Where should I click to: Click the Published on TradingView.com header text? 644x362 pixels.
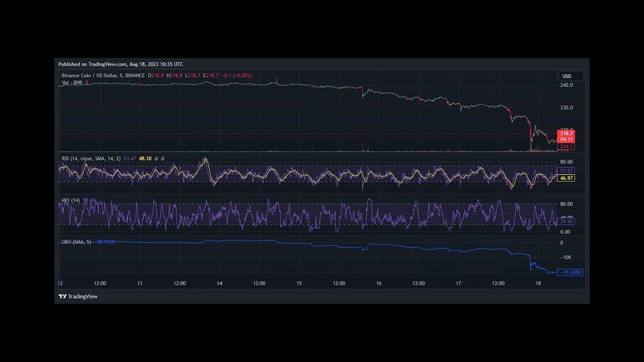[121, 64]
